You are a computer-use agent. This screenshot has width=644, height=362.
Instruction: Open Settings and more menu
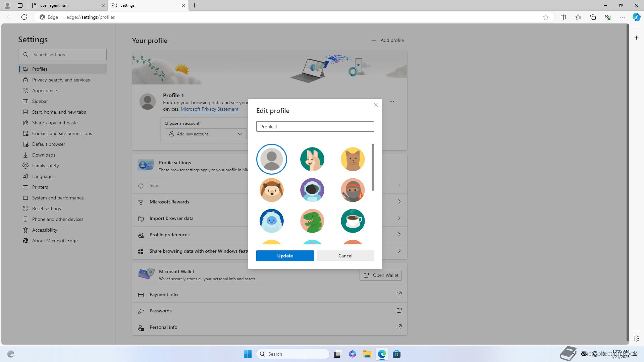pyautogui.click(x=622, y=17)
